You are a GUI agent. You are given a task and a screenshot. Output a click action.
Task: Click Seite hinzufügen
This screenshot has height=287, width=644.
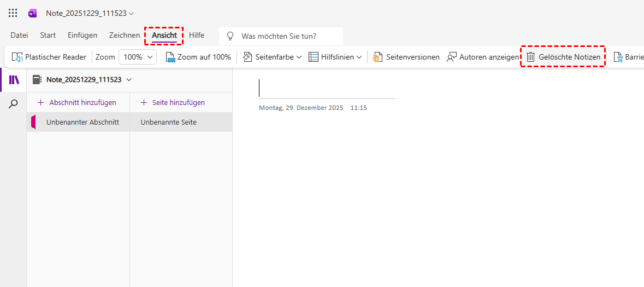pyautogui.click(x=173, y=102)
